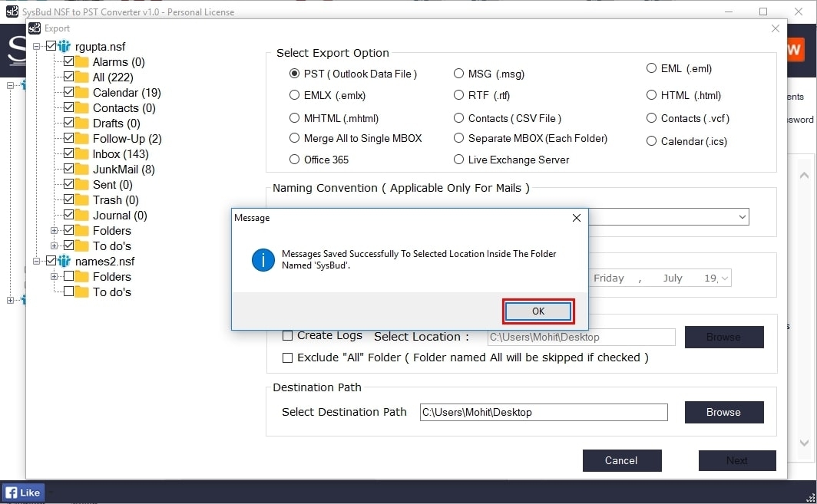Image resolution: width=817 pixels, height=504 pixels.
Task: Click the Select Destination Path field
Action: 544,412
